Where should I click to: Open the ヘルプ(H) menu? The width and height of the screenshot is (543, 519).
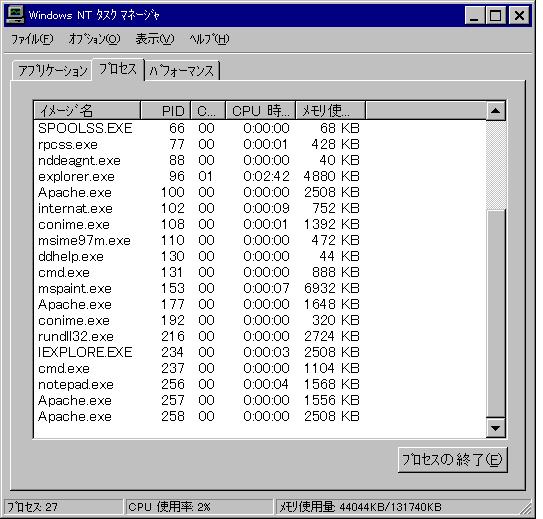coord(209,39)
